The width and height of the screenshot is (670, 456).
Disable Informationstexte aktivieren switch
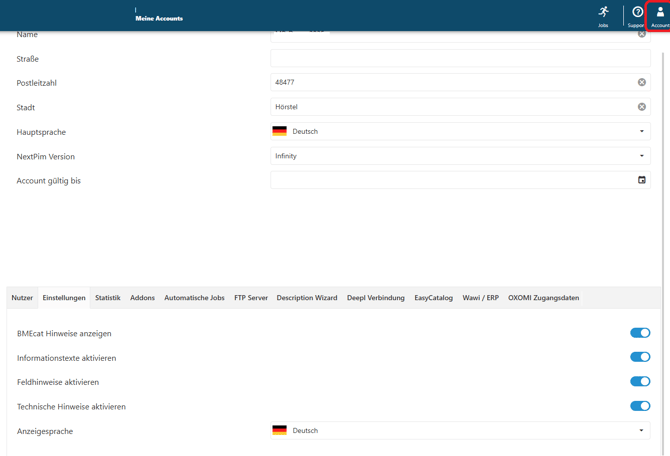[x=640, y=357]
